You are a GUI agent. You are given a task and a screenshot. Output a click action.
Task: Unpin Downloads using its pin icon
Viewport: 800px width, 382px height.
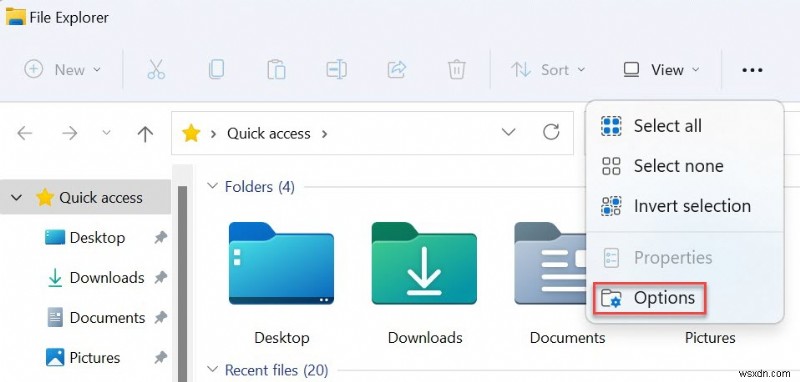point(161,277)
